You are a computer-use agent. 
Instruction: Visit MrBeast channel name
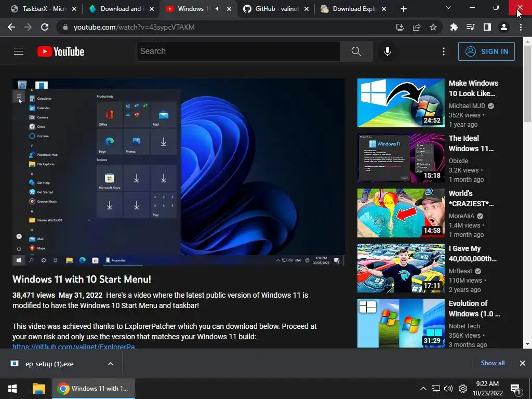pyautogui.click(x=460, y=271)
